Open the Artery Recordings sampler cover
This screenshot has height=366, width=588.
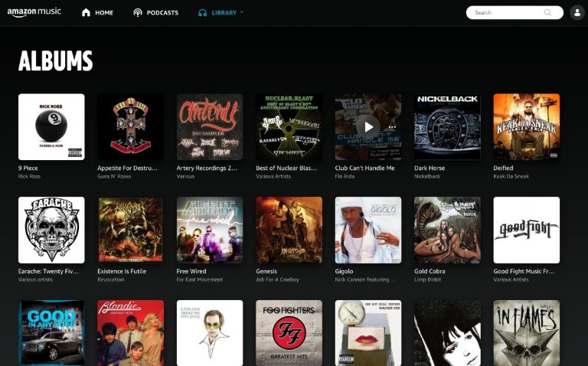pyautogui.click(x=210, y=127)
